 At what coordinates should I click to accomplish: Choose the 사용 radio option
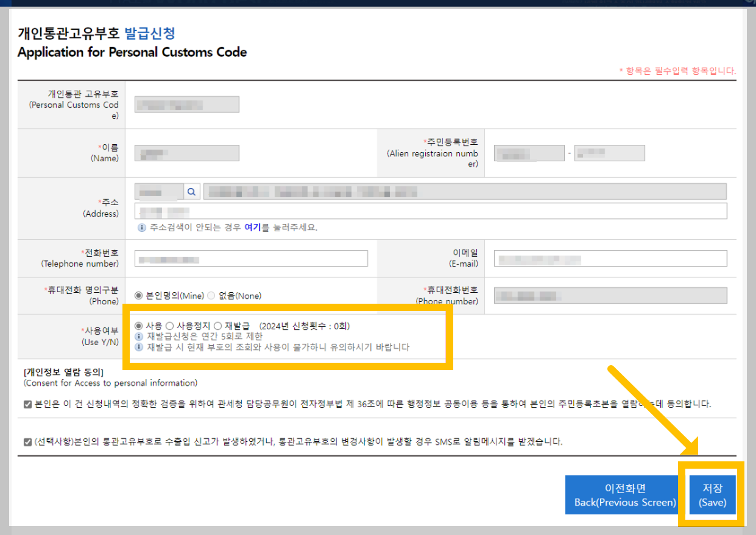pos(138,326)
